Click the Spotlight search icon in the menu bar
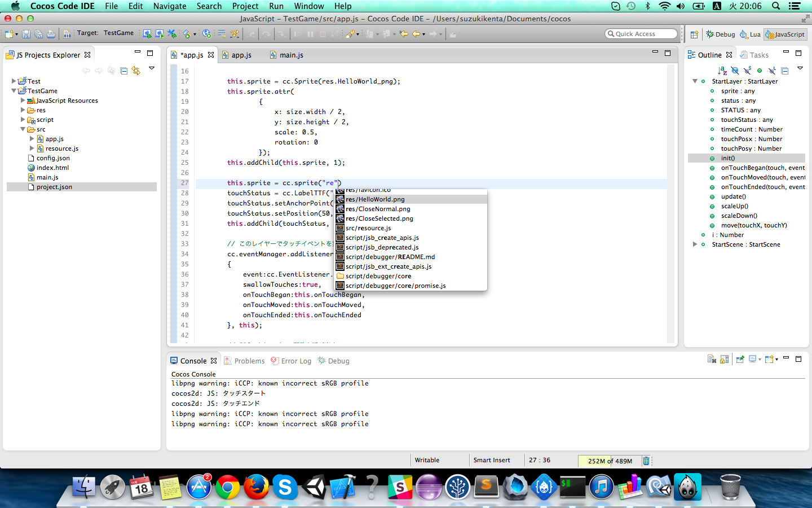Image resolution: width=812 pixels, height=508 pixels. [776, 6]
